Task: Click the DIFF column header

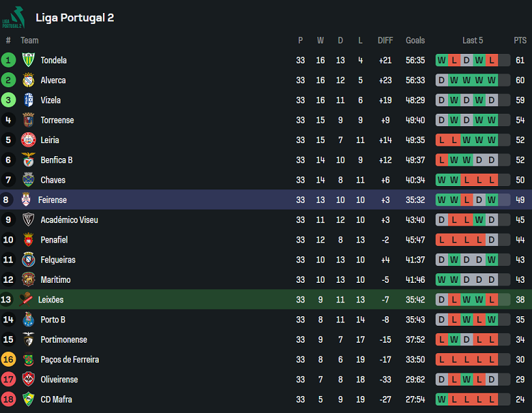Action: click(385, 40)
